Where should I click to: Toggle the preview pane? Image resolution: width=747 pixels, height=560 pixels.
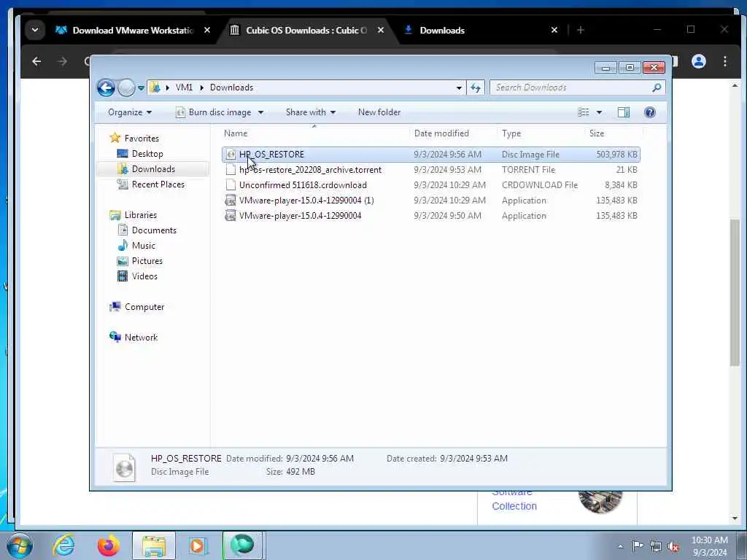(x=624, y=112)
